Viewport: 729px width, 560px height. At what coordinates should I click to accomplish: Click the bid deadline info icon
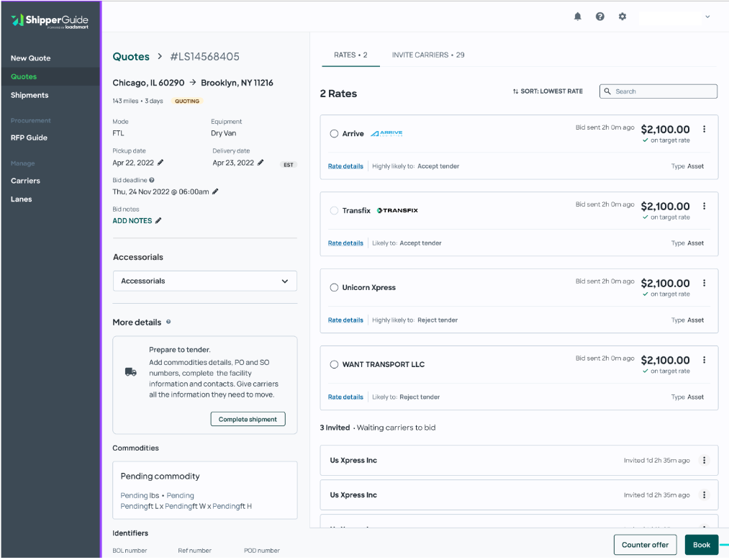152,180
